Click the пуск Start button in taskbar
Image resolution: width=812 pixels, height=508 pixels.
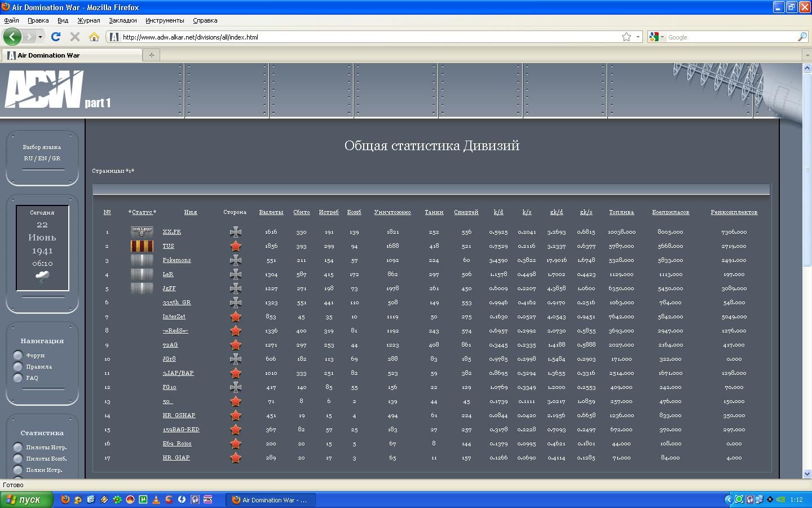27,500
